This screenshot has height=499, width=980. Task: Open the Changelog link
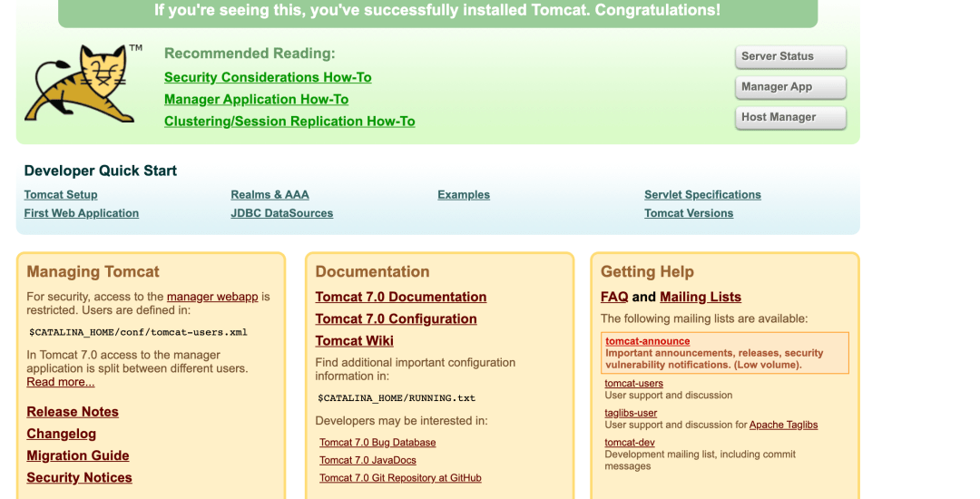tap(62, 434)
